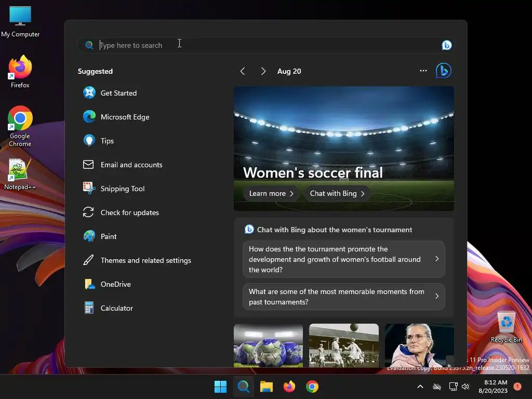The image size is (532, 399).
Task: Click Themes and related settings label
Action: 146,261
